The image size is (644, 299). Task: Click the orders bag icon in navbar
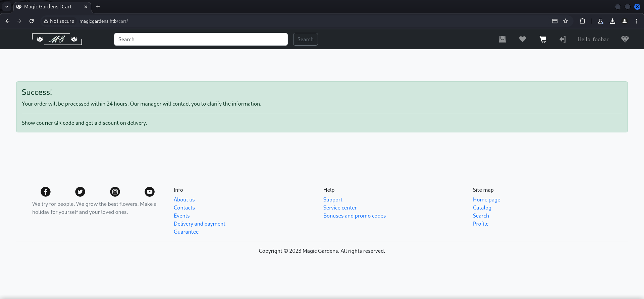coord(502,39)
